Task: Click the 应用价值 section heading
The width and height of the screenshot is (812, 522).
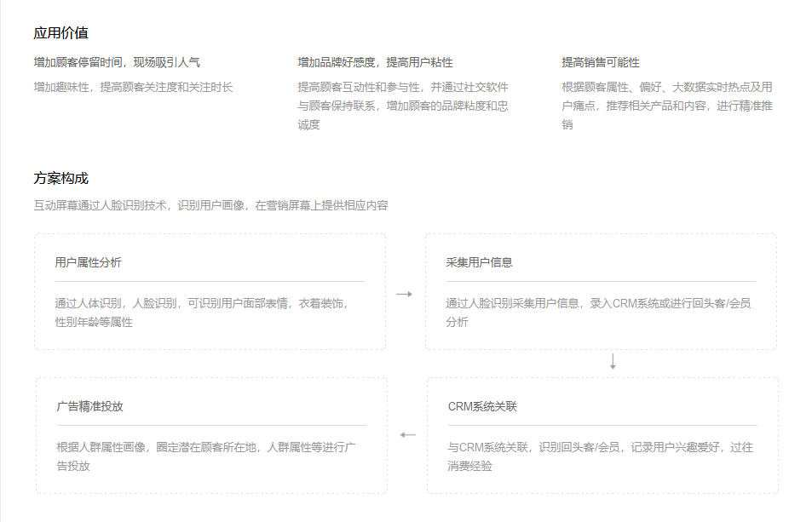Action: (x=60, y=33)
